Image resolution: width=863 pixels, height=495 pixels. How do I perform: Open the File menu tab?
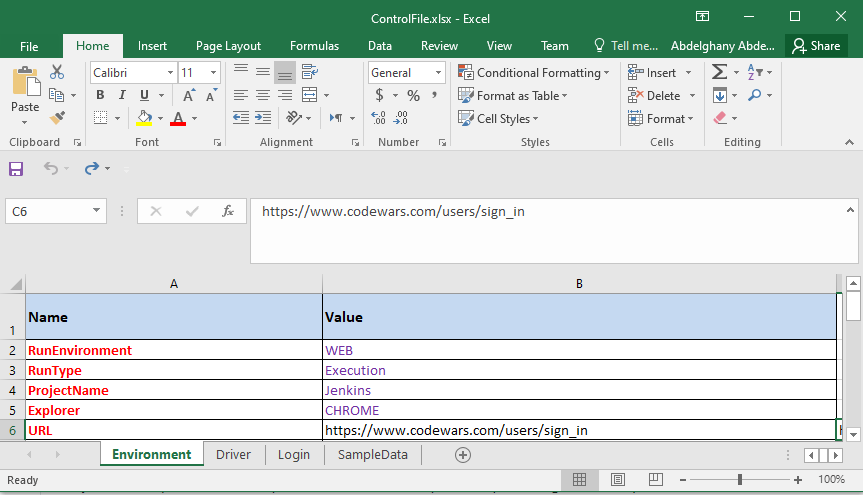pyautogui.click(x=29, y=46)
